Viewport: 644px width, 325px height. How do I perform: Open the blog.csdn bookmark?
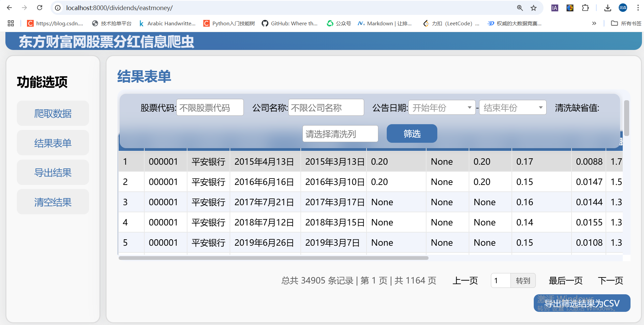(x=55, y=23)
